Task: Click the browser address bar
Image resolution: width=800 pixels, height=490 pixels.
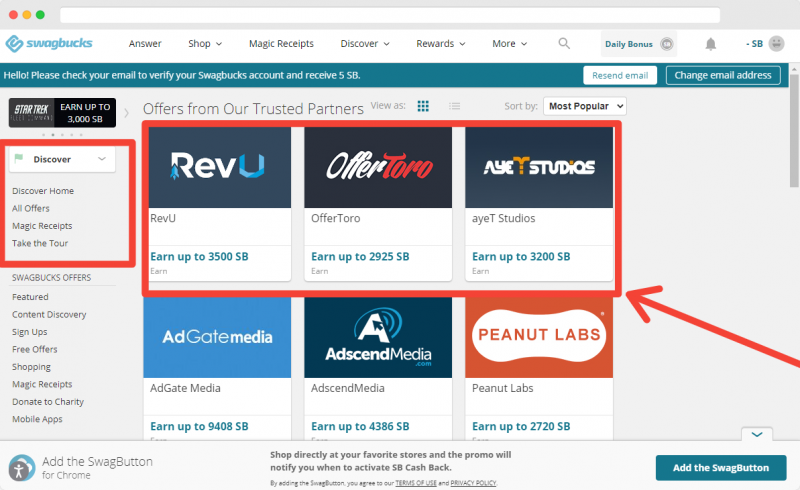Action: 390,15
